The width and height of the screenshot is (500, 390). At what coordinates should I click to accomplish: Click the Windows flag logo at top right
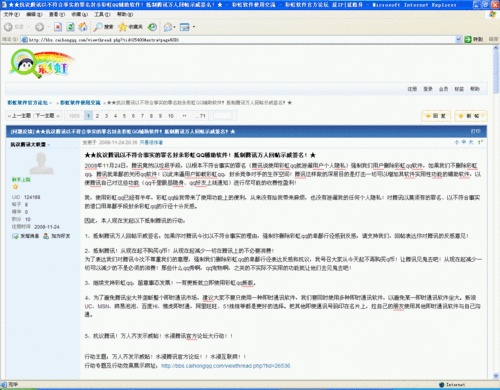[492, 14]
